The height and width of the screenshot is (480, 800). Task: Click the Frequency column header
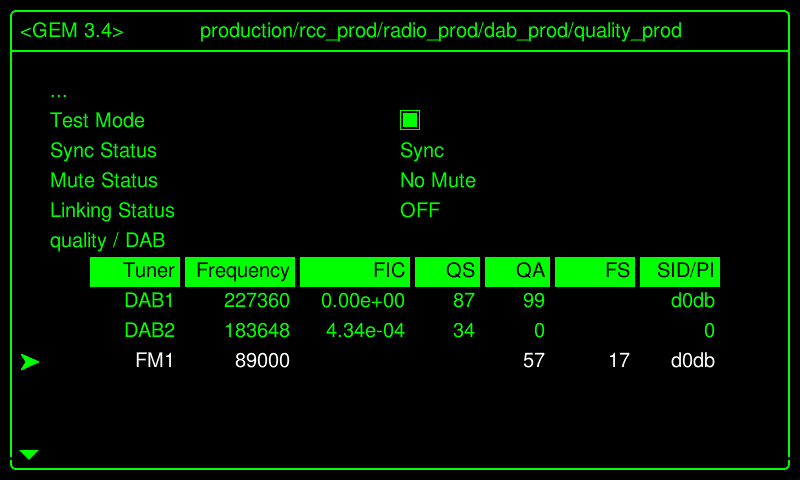tap(240, 271)
